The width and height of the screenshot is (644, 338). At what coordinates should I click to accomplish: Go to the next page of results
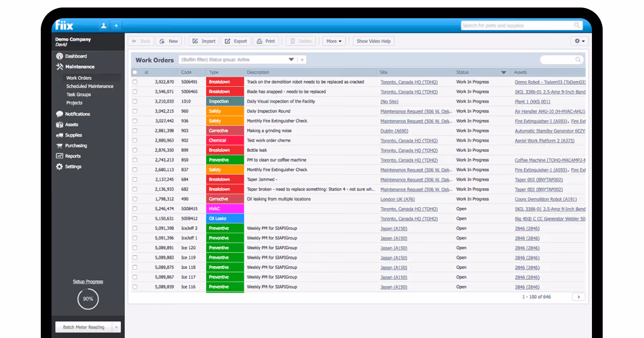[579, 297]
